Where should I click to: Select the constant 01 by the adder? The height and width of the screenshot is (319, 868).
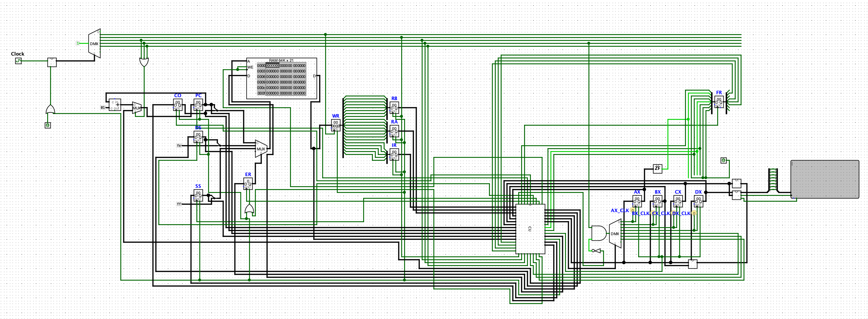click(x=103, y=108)
